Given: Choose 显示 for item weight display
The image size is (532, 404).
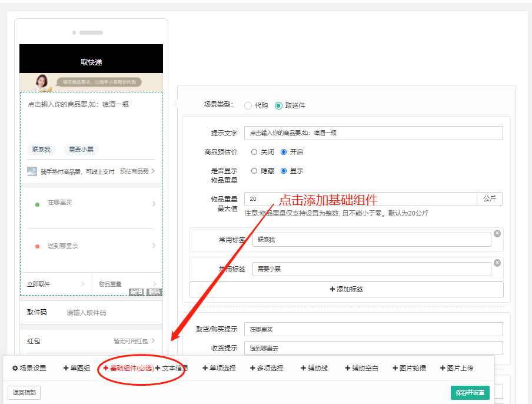Looking at the screenshot, I should point(284,171).
